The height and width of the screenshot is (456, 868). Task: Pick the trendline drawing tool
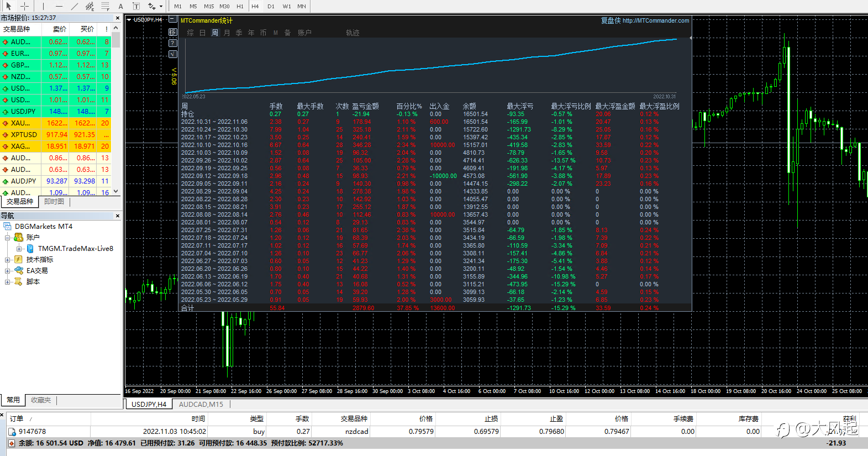(x=75, y=6)
